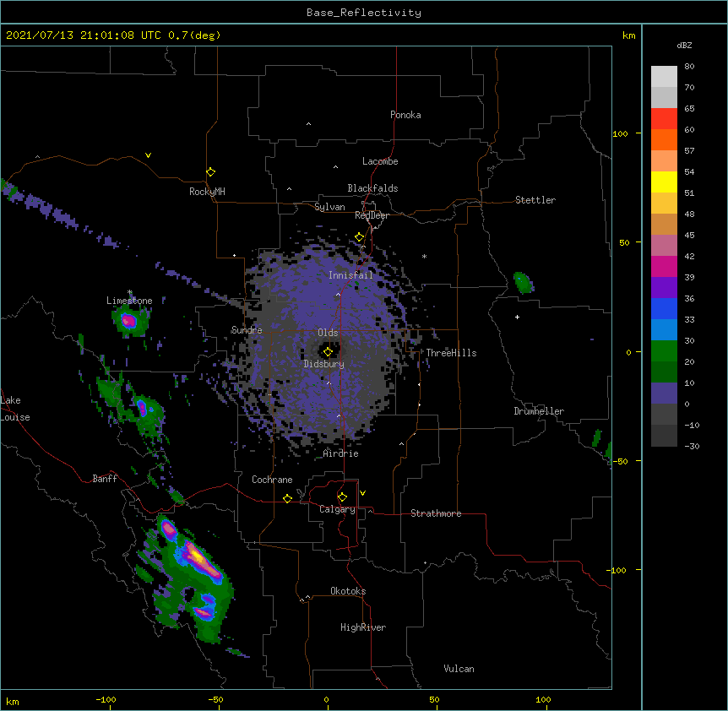Image resolution: width=728 pixels, height=711 pixels.
Task: Click the Base_Reflectivity title text
Action: click(364, 13)
